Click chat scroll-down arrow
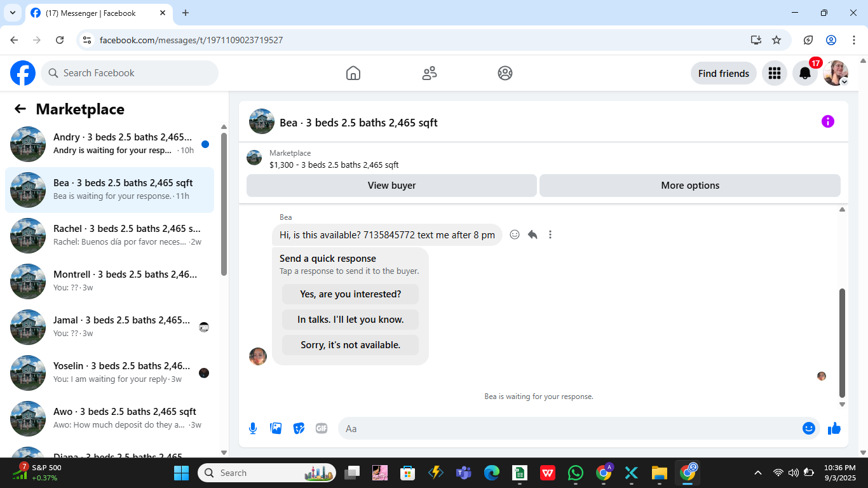The height and width of the screenshot is (488, 868). [x=843, y=404]
